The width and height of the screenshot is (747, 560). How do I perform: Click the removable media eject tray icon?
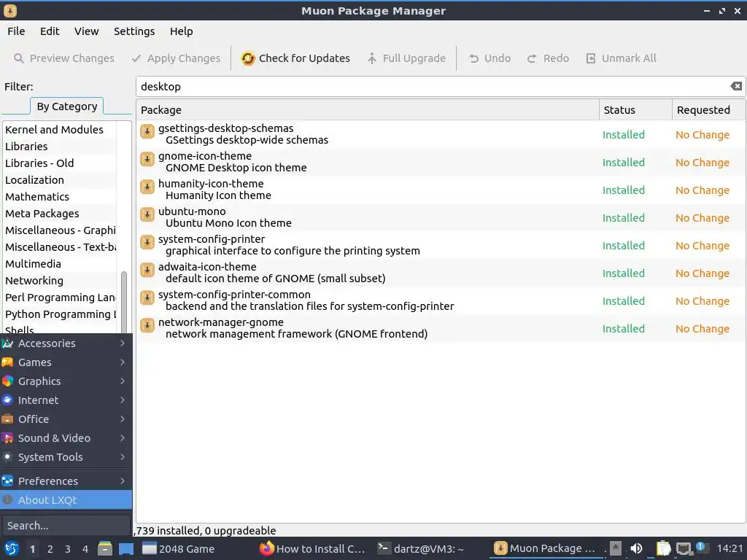(615, 548)
